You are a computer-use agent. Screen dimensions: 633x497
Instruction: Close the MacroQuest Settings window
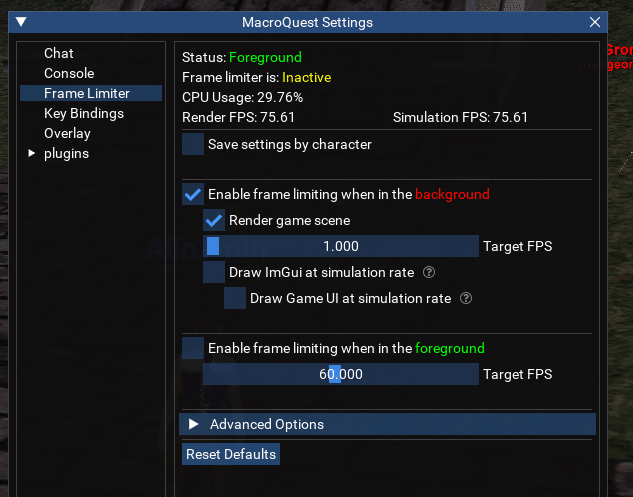click(595, 22)
